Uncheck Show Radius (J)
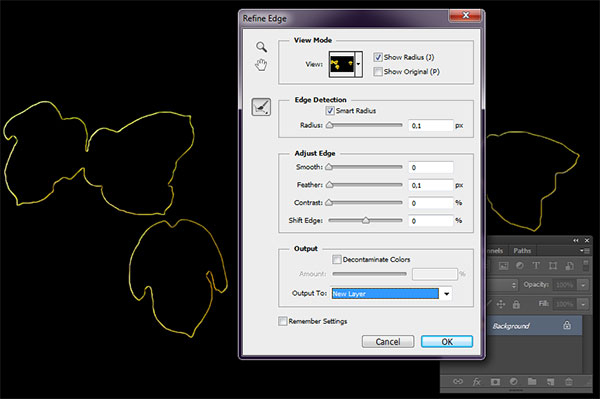This screenshot has height=399, width=600. (378, 57)
